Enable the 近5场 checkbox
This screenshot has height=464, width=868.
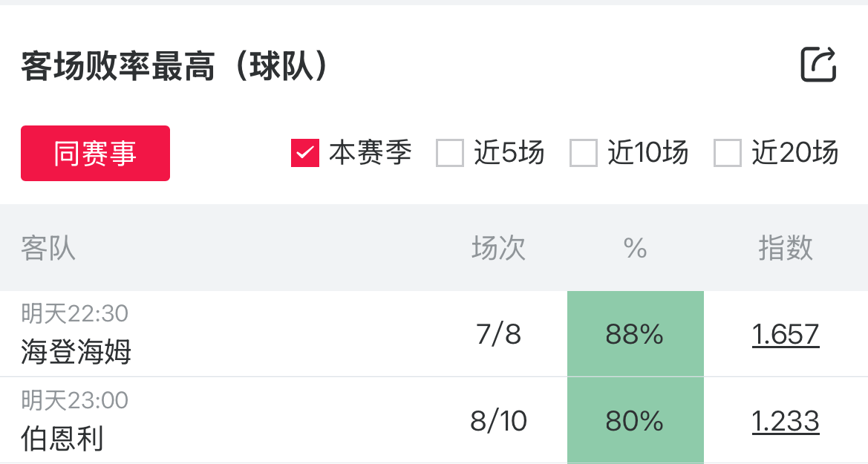450,153
